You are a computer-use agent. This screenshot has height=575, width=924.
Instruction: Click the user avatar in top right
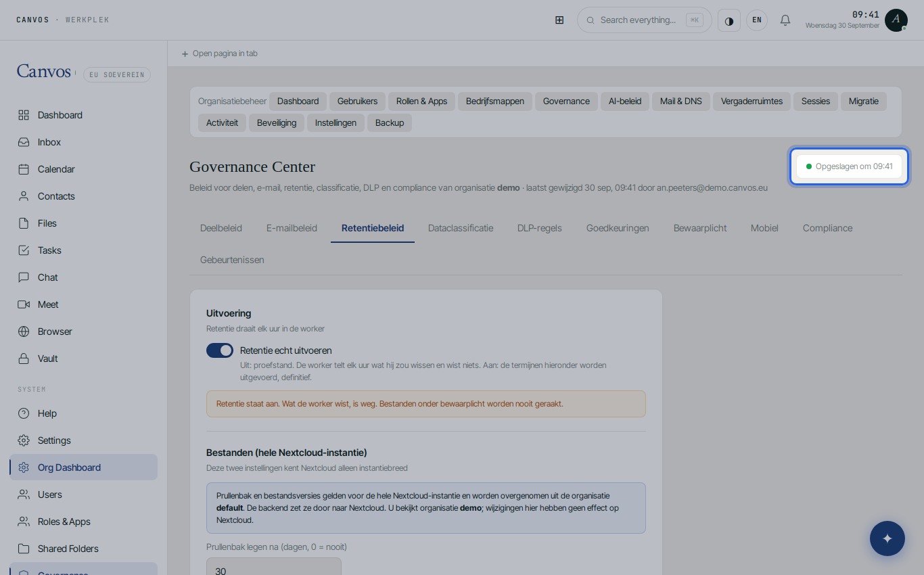tap(896, 20)
